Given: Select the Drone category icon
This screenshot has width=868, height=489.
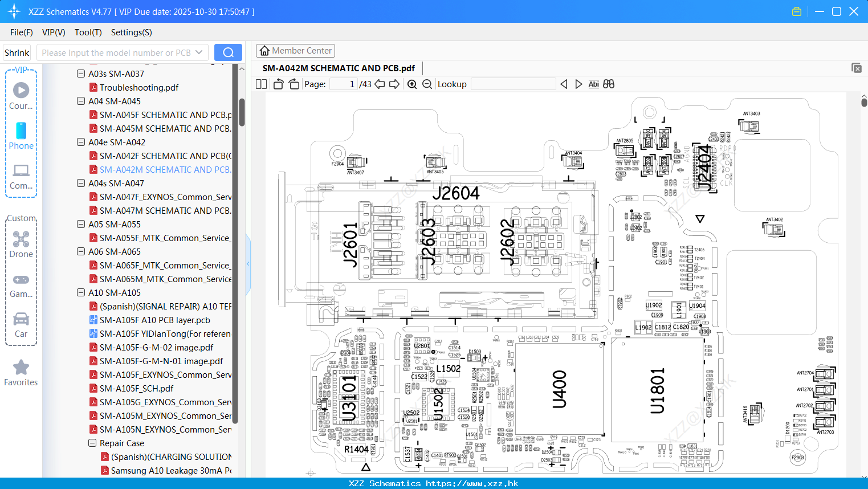Looking at the screenshot, I should coord(21,244).
